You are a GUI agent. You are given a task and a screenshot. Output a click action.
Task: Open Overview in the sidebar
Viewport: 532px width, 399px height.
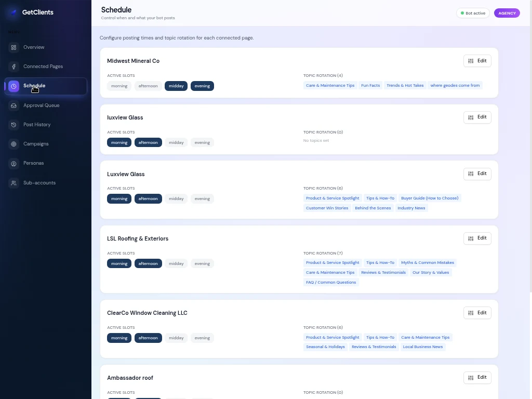click(46, 47)
